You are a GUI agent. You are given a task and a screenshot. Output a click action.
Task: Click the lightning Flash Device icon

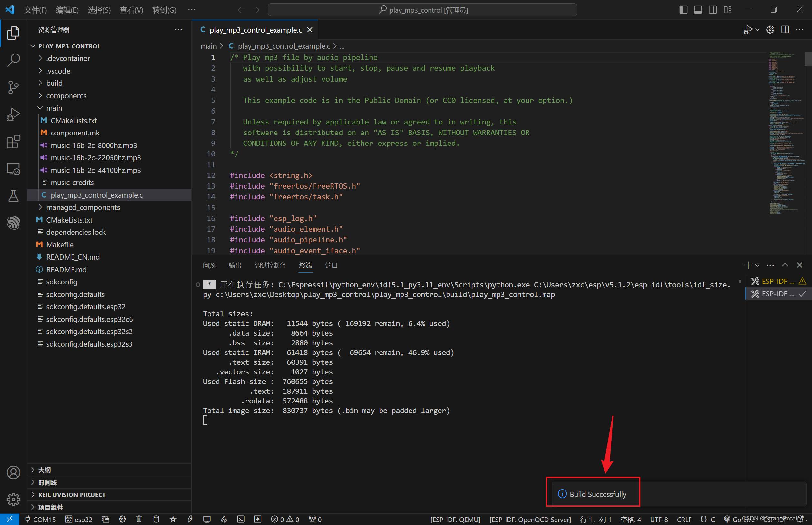[190, 519]
